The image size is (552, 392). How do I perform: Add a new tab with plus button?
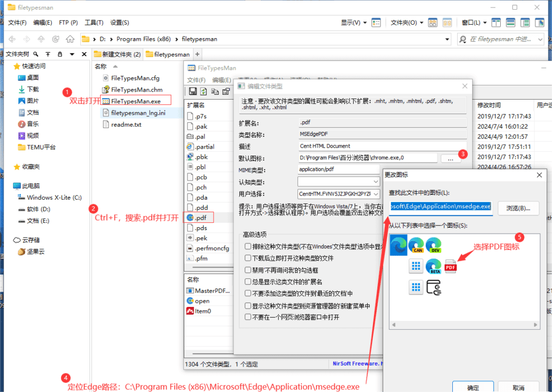pyautogui.click(x=197, y=54)
